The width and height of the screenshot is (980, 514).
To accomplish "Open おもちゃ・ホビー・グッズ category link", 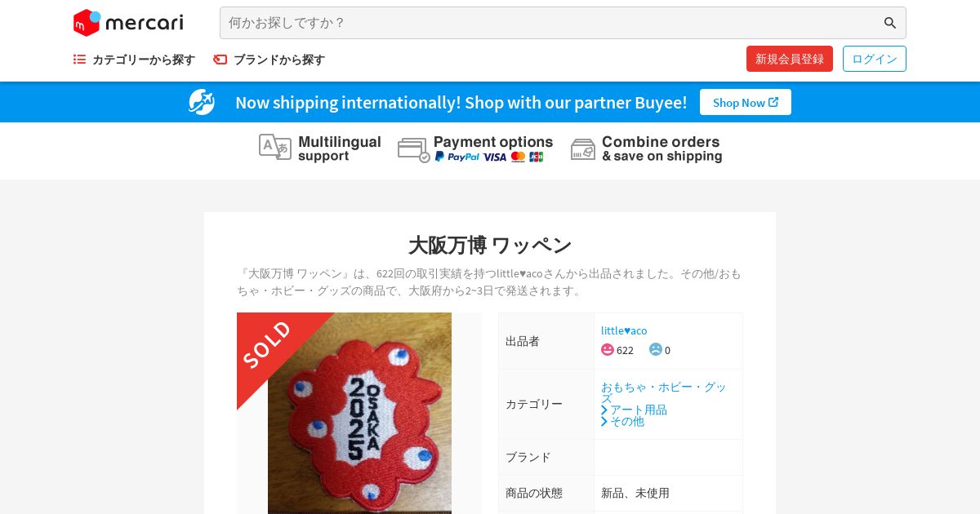I will click(x=664, y=392).
